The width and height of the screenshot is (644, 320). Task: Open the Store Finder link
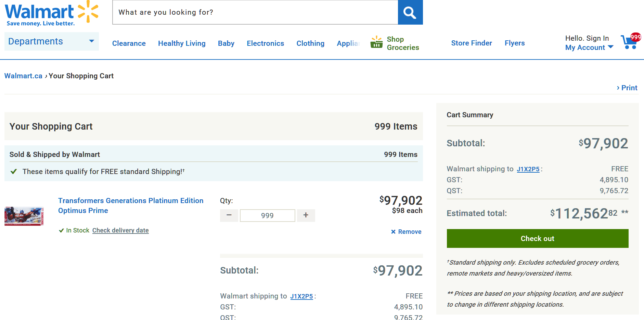tap(472, 43)
